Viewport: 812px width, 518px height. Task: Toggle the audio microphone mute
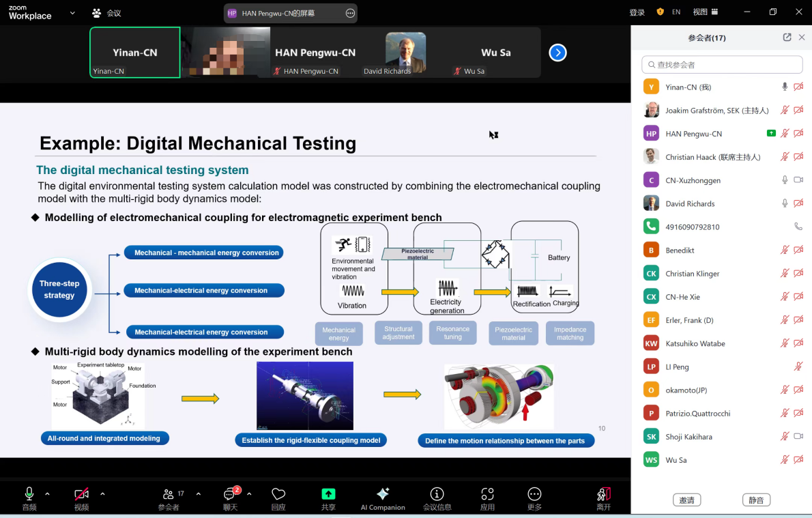tap(29, 494)
